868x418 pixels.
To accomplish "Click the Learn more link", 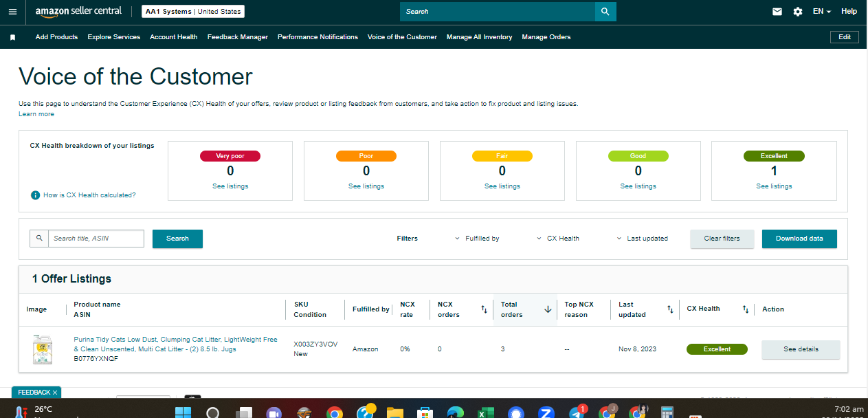I will [x=36, y=114].
